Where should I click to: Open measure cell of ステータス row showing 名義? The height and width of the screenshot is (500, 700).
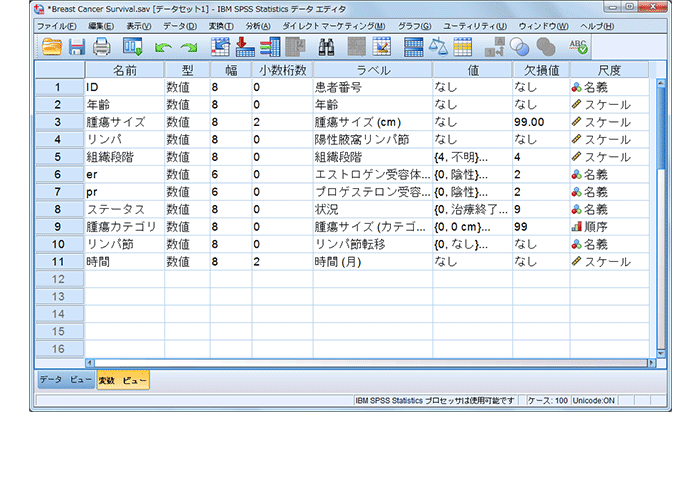[x=609, y=209]
